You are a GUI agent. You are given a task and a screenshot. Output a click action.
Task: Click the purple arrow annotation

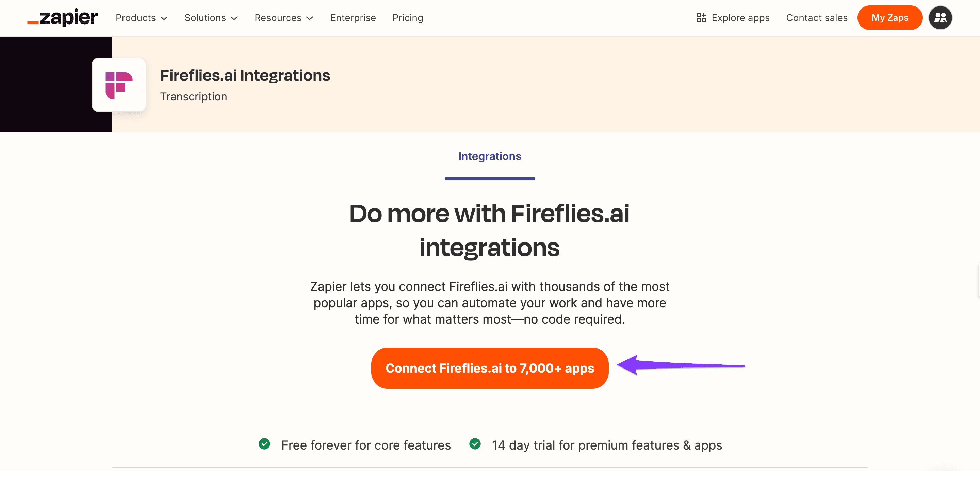pos(681,365)
